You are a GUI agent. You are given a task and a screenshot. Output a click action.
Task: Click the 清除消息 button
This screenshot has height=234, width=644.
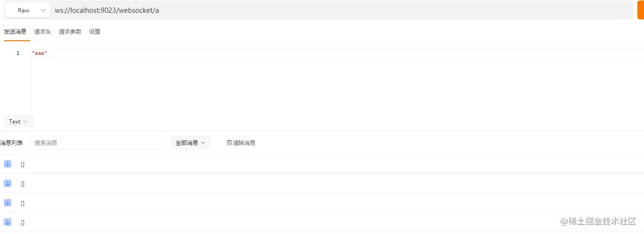click(241, 143)
